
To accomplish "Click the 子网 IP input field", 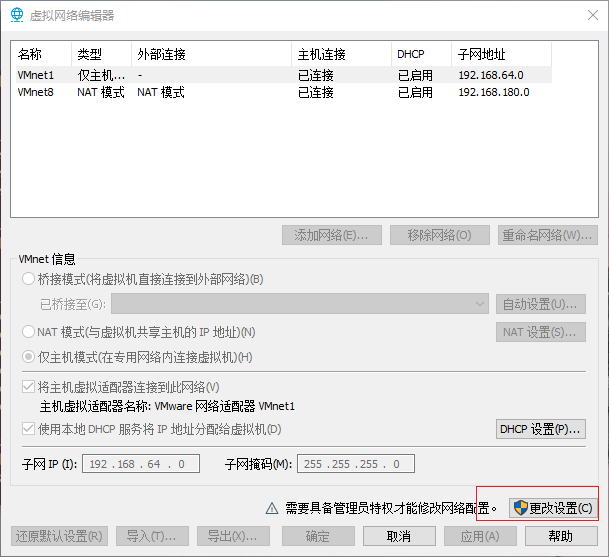I will click(141, 464).
